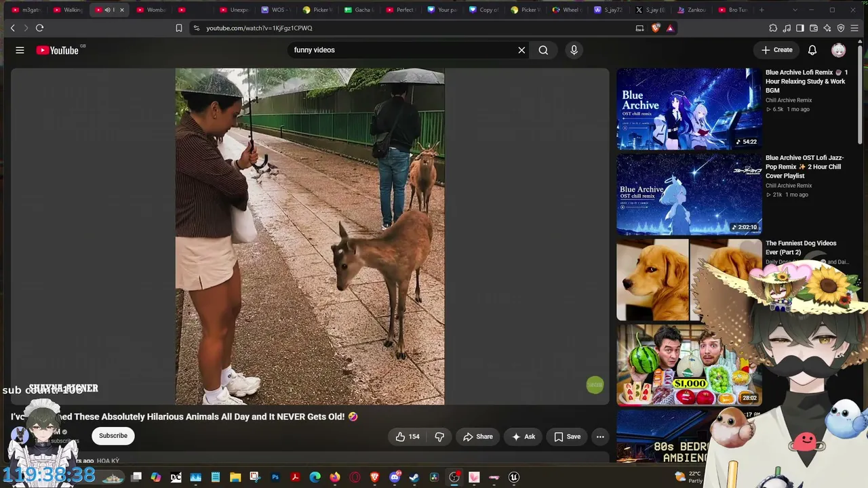Open Firefox from taskbar

[335, 477]
